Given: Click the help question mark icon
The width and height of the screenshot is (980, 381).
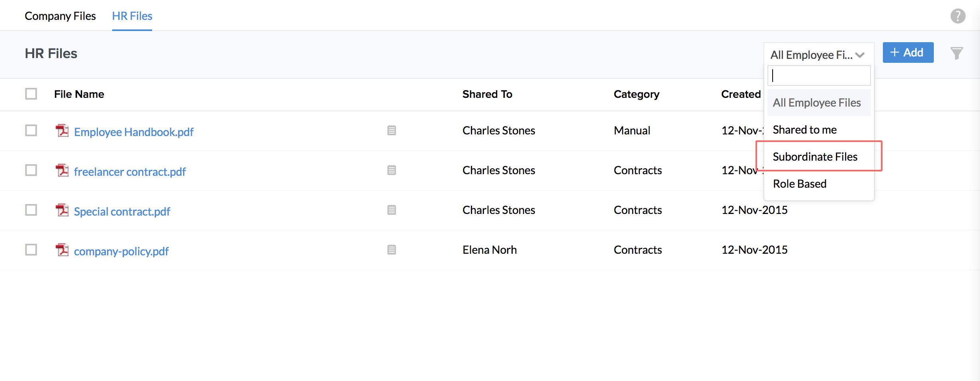Looking at the screenshot, I should tap(958, 16).
